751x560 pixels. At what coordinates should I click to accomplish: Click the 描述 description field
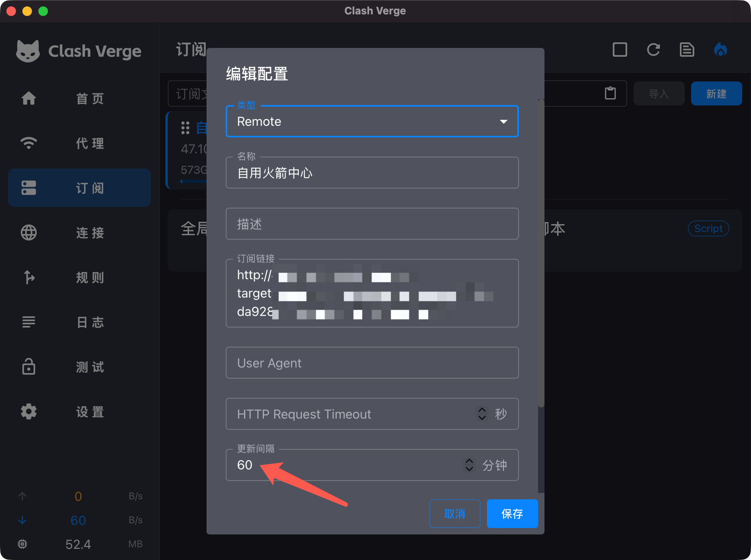click(x=372, y=224)
